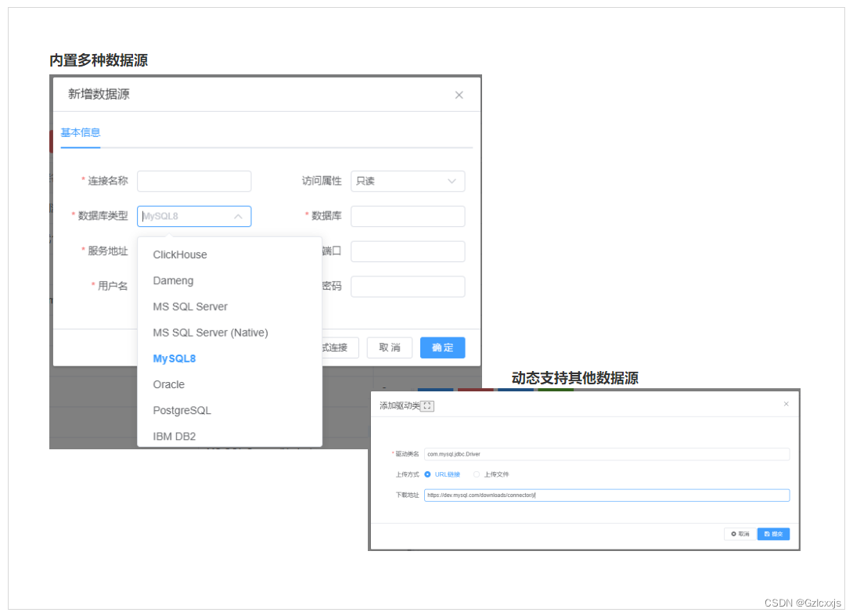Click 提交 to submit the driver

coord(773,534)
